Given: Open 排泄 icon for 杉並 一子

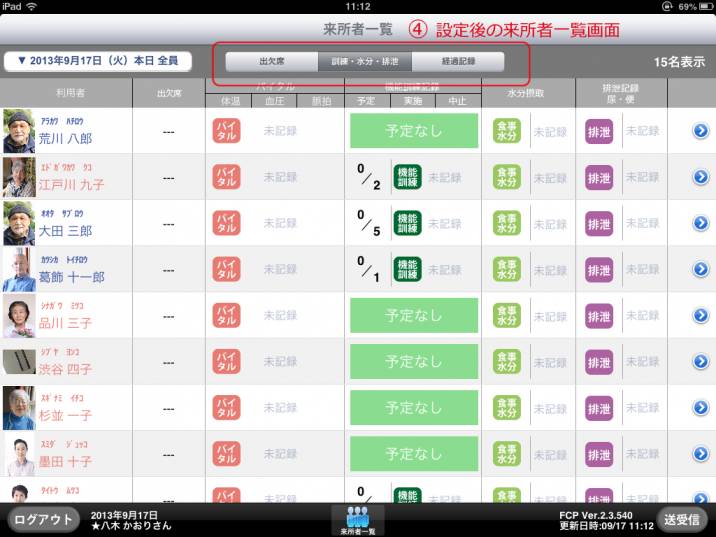Looking at the screenshot, I should pyautogui.click(x=599, y=408).
